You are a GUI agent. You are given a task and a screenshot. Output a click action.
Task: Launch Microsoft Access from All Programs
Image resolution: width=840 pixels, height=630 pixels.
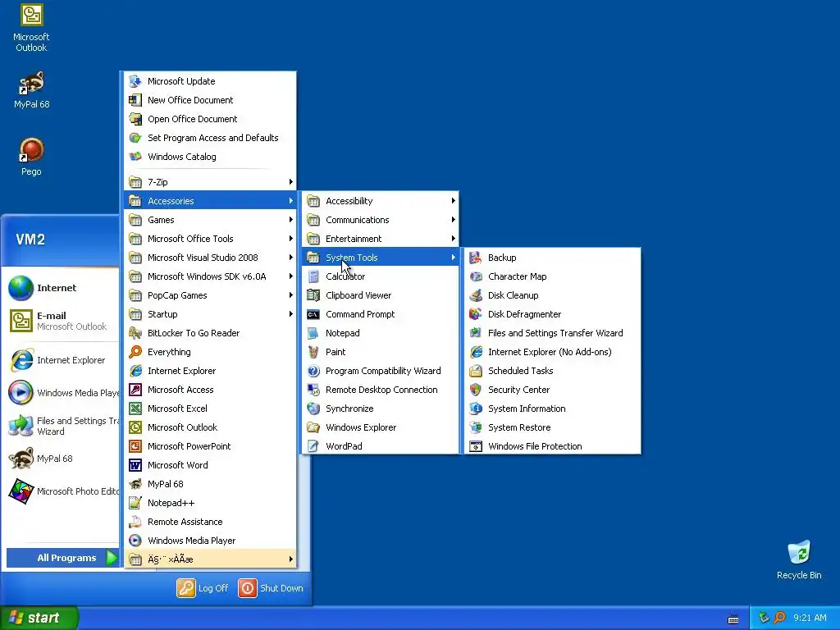210,390
